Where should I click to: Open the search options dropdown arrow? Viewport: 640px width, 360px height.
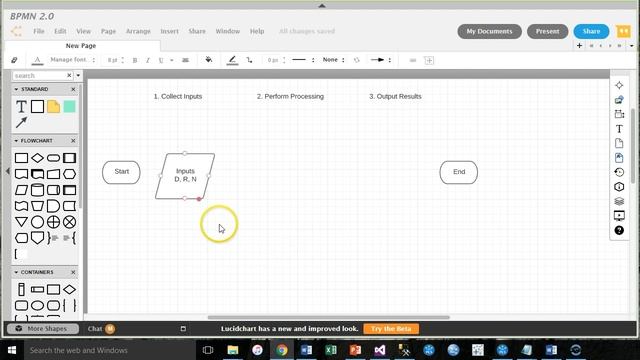(78, 76)
